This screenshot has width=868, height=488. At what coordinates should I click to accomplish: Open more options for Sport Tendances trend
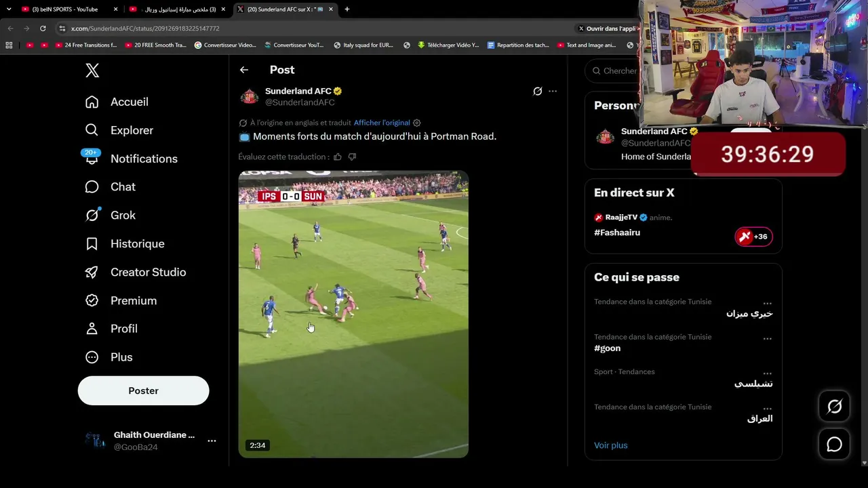pyautogui.click(x=767, y=373)
